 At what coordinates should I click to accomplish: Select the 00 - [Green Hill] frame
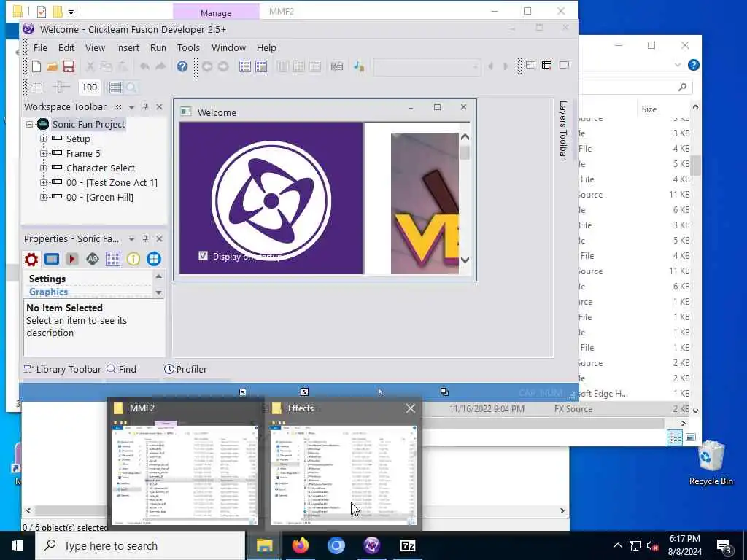(99, 197)
